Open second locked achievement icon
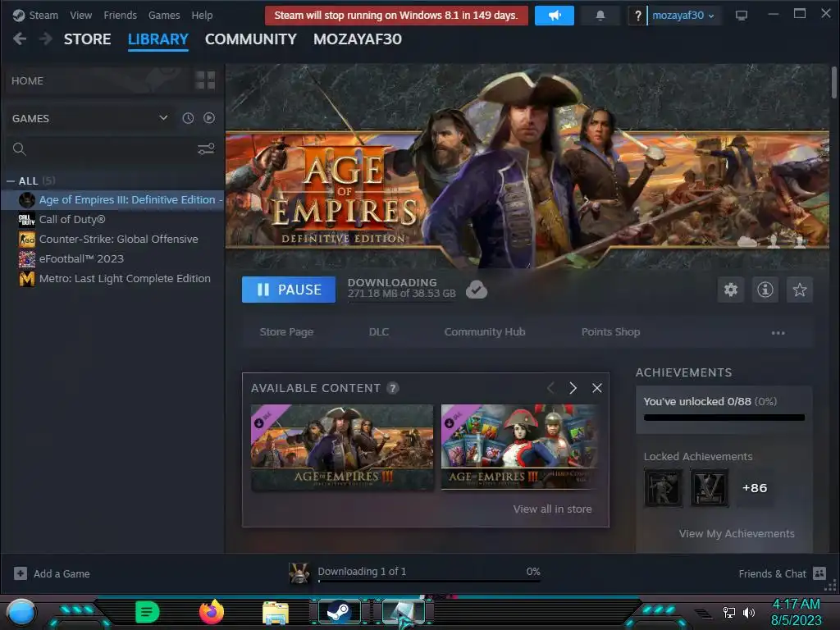The height and width of the screenshot is (630, 840). pos(710,487)
